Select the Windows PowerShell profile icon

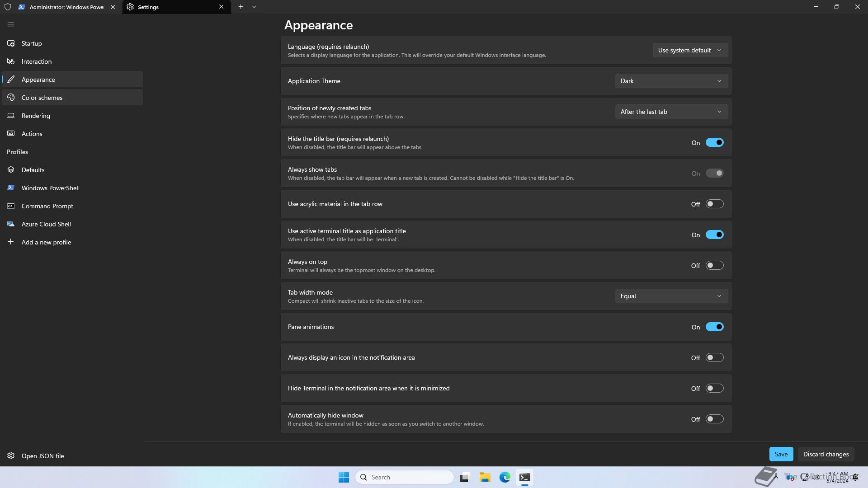(11, 188)
